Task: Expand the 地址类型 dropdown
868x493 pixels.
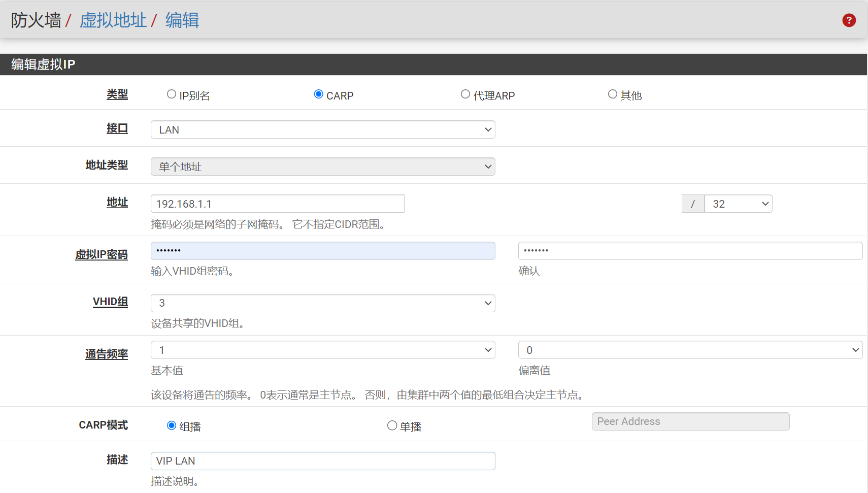Action: [x=323, y=167]
